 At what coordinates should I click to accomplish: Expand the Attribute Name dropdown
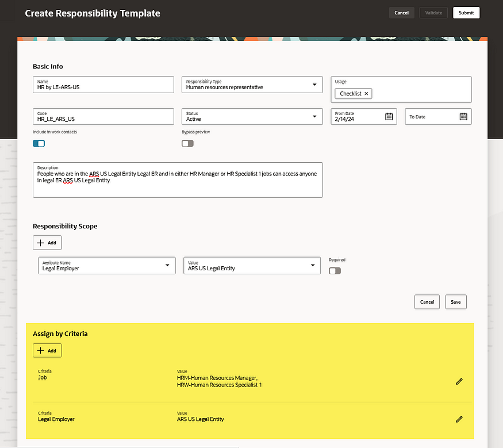click(x=167, y=265)
